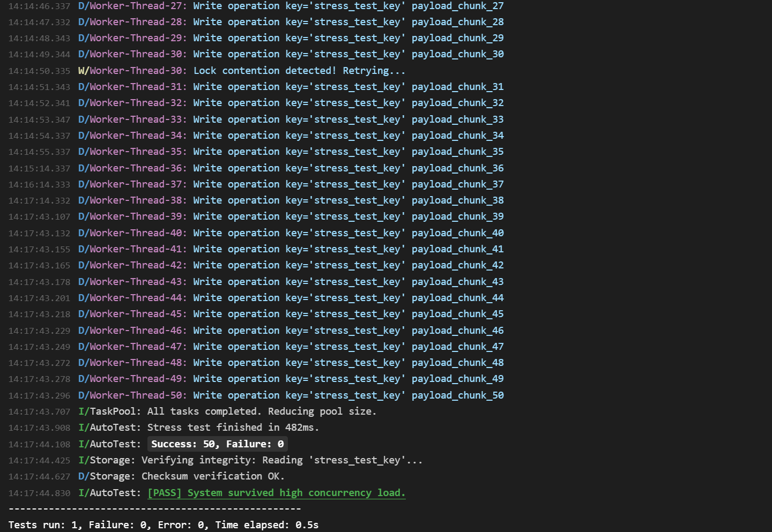Click the Worker-Thread-31 log line
Viewport: 772px width, 532px height.
coord(256,87)
